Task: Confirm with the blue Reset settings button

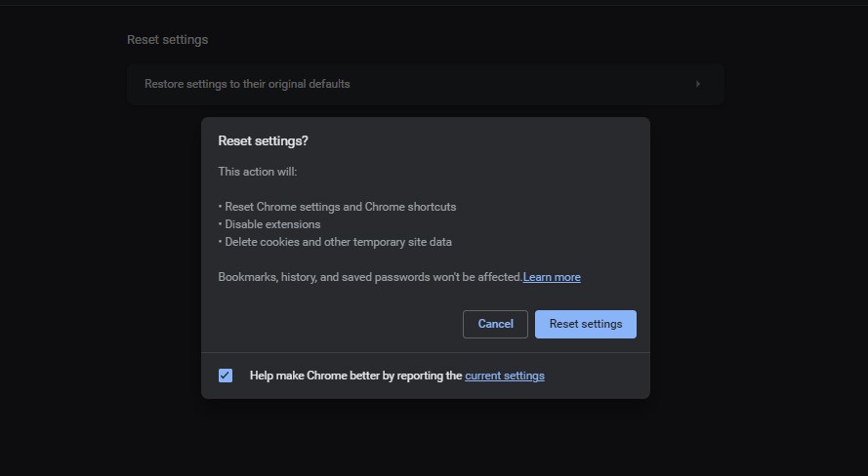Action: coord(585,324)
